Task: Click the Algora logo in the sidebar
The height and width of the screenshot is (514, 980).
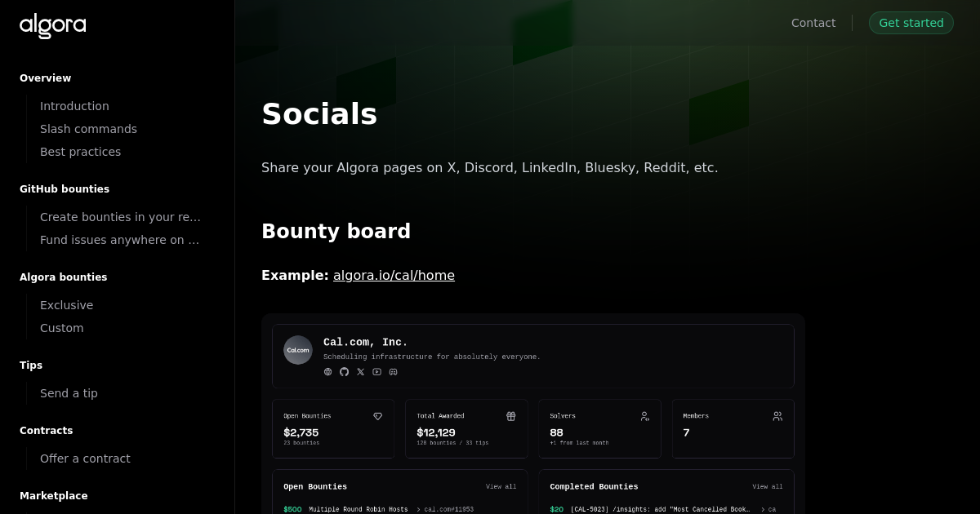Action: point(52,26)
